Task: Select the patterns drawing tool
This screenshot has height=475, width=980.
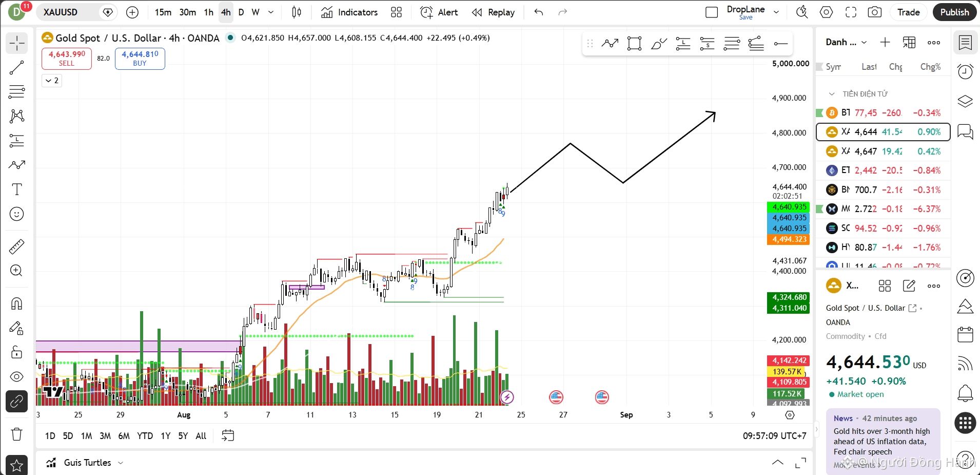Action: (x=16, y=116)
